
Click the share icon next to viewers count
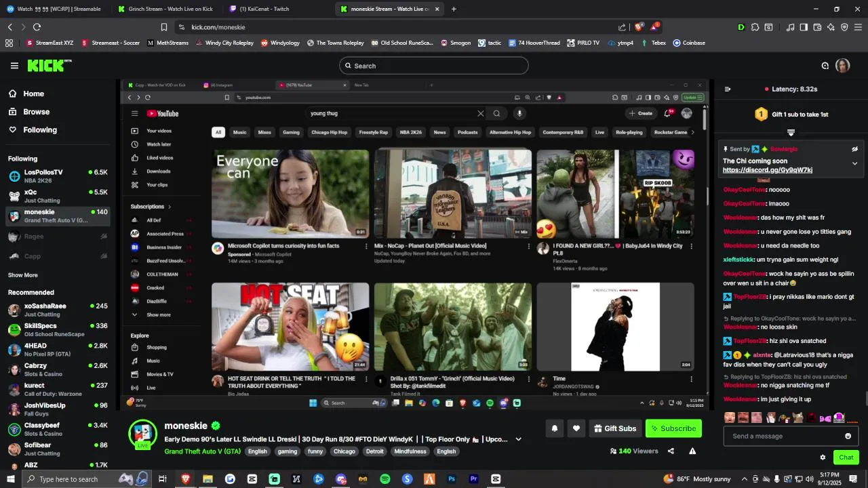pyautogui.click(x=671, y=451)
